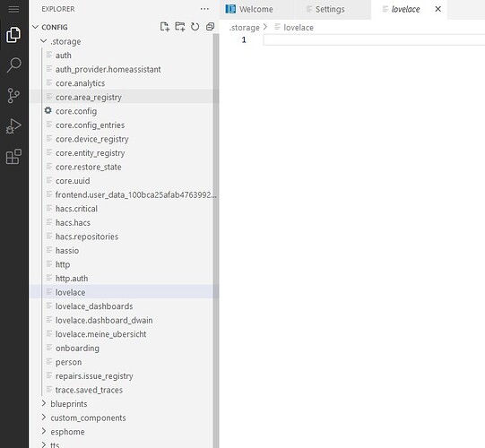Open the Explorer view in the activity bar

pos(13,35)
